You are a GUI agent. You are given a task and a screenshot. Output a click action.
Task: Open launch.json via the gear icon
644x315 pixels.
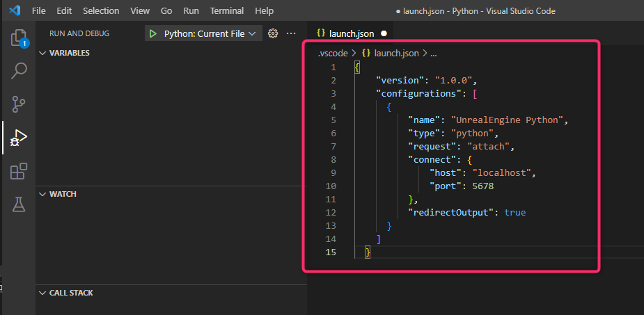pos(273,33)
